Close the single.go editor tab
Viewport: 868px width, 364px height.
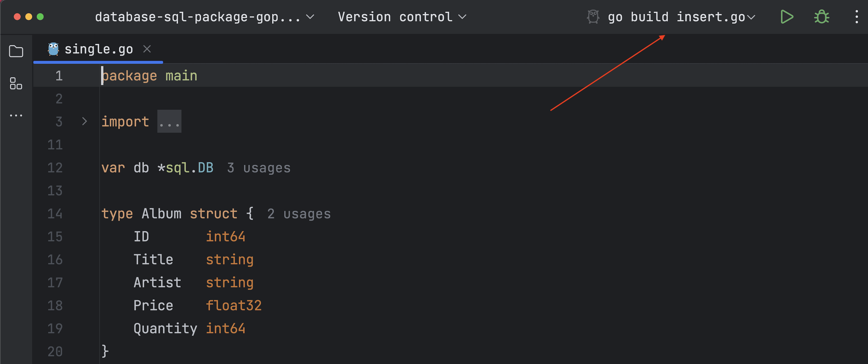click(147, 49)
